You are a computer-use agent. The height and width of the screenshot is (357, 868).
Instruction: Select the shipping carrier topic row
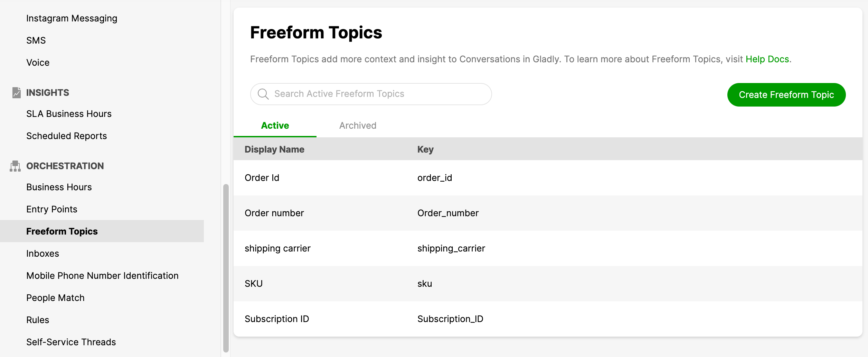(x=548, y=248)
